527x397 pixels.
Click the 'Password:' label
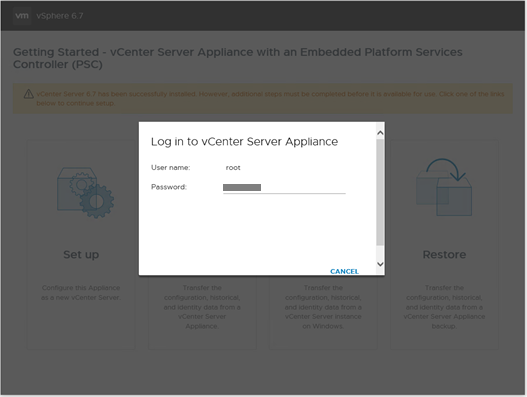tap(169, 187)
